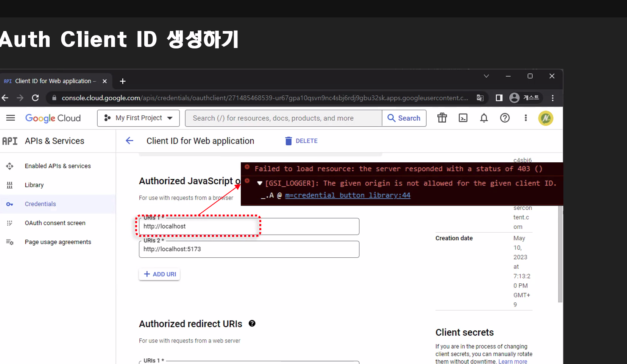Screen dimensions: 627x364
Task: Click the 'Failed to load resource' error line
Action: point(398,169)
